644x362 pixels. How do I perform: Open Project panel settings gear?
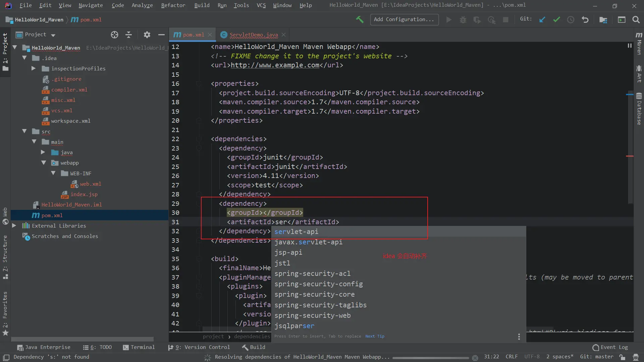pyautogui.click(x=147, y=35)
